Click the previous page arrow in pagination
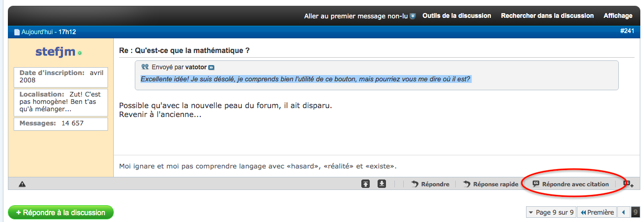Screen dimensions: 644x222 click(624, 213)
